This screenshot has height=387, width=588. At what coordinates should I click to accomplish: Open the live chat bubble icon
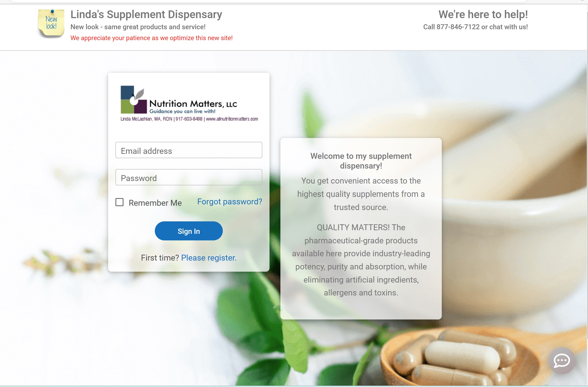coord(561,360)
